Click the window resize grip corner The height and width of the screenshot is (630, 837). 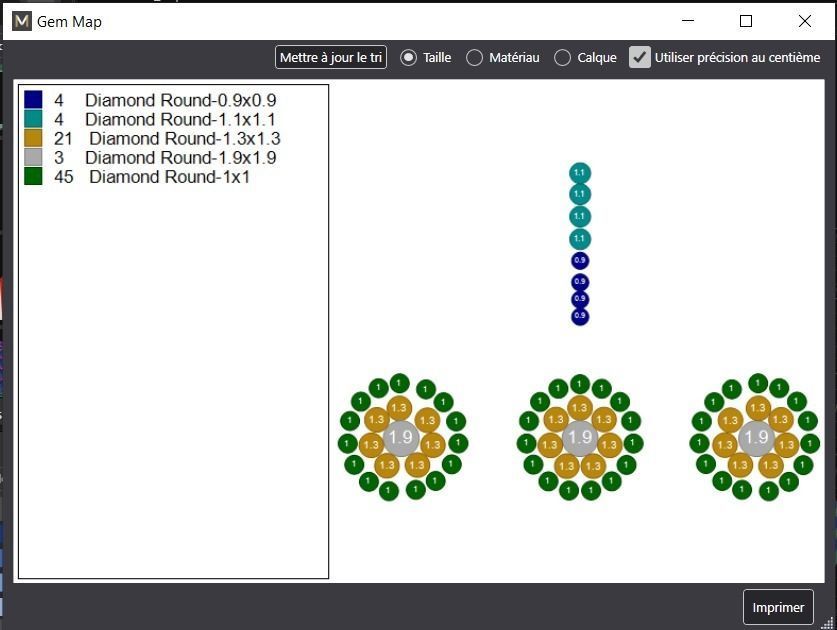pyautogui.click(x=829, y=622)
